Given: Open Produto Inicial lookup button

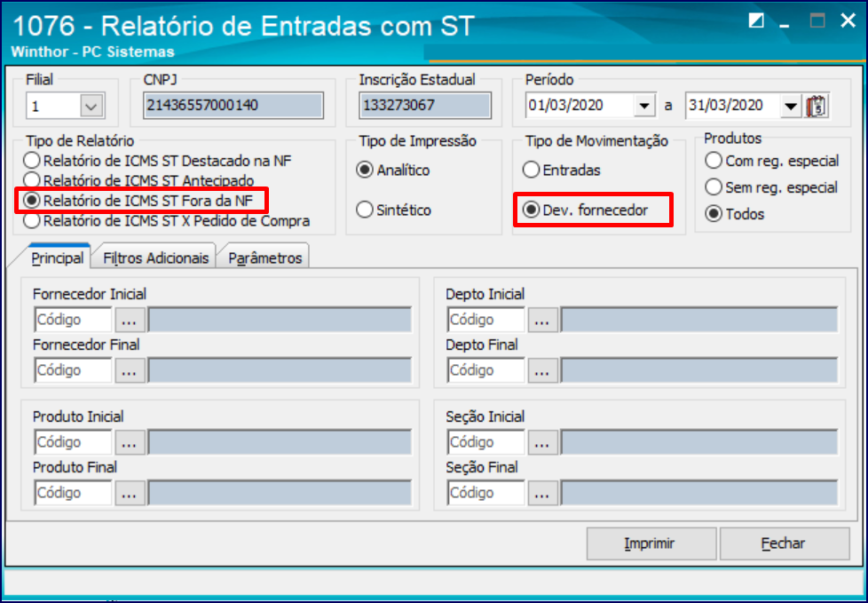Looking at the screenshot, I should pyautogui.click(x=130, y=442).
